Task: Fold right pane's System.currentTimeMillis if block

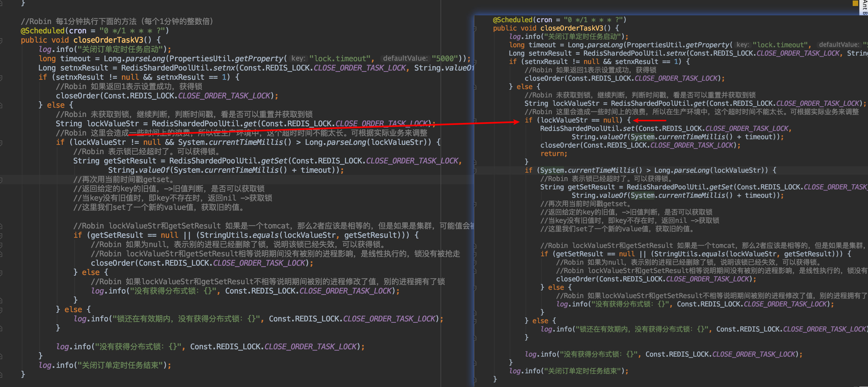Action: coord(475,171)
